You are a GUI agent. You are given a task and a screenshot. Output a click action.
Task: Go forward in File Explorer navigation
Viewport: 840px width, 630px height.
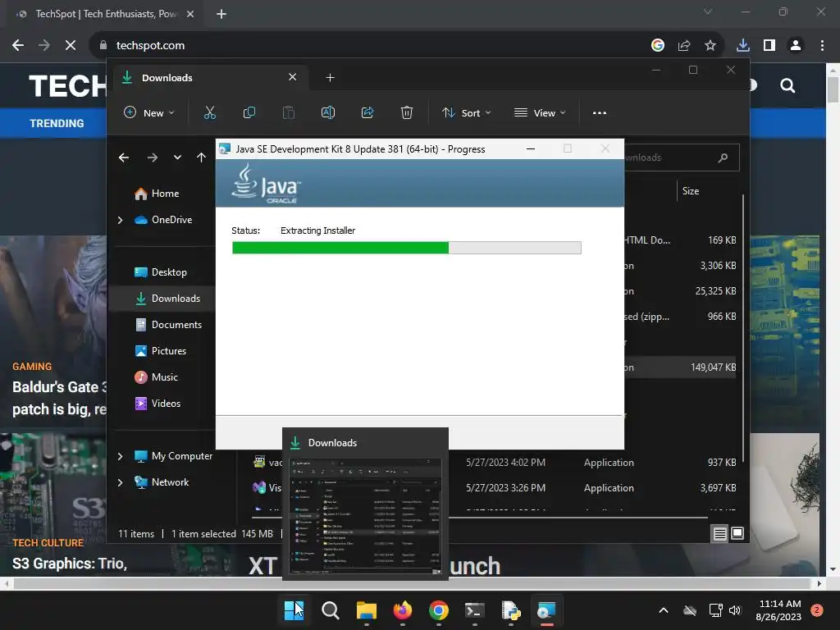tap(152, 157)
